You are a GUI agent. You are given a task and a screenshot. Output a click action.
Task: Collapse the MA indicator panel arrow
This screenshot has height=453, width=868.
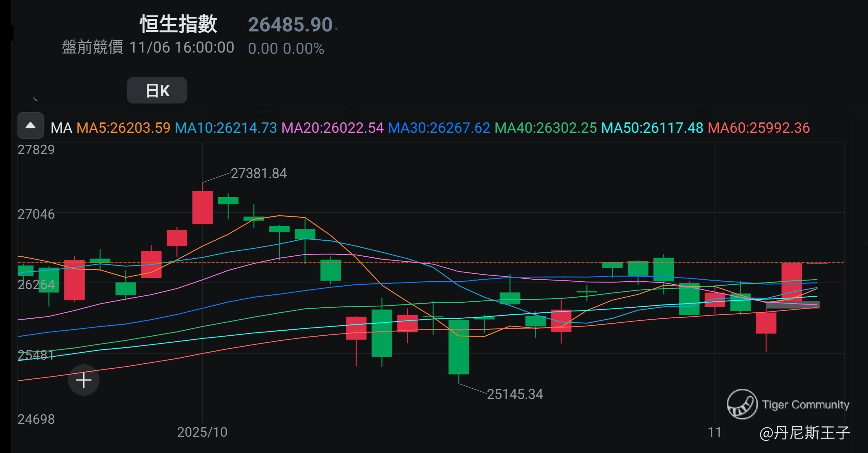click(x=30, y=126)
